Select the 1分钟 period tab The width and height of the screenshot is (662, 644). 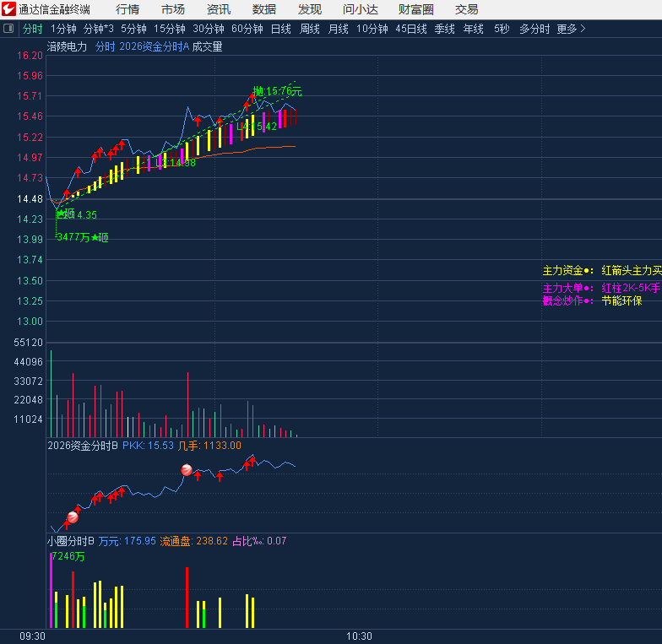[63, 29]
